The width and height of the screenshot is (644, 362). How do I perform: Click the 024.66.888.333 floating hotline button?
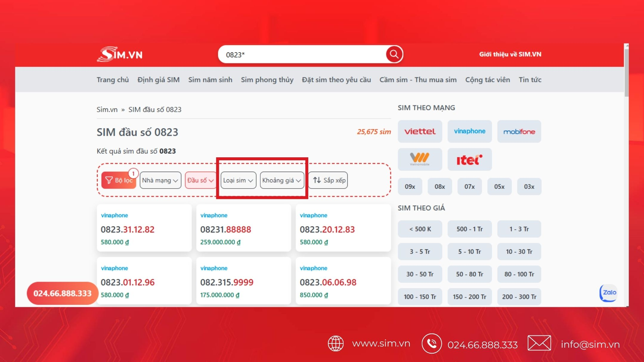pyautogui.click(x=62, y=293)
